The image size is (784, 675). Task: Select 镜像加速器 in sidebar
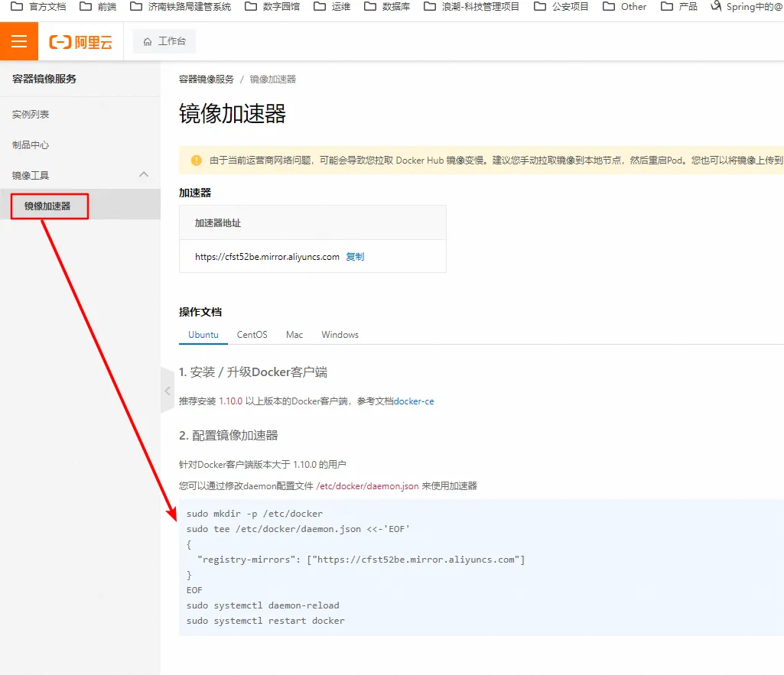47,206
